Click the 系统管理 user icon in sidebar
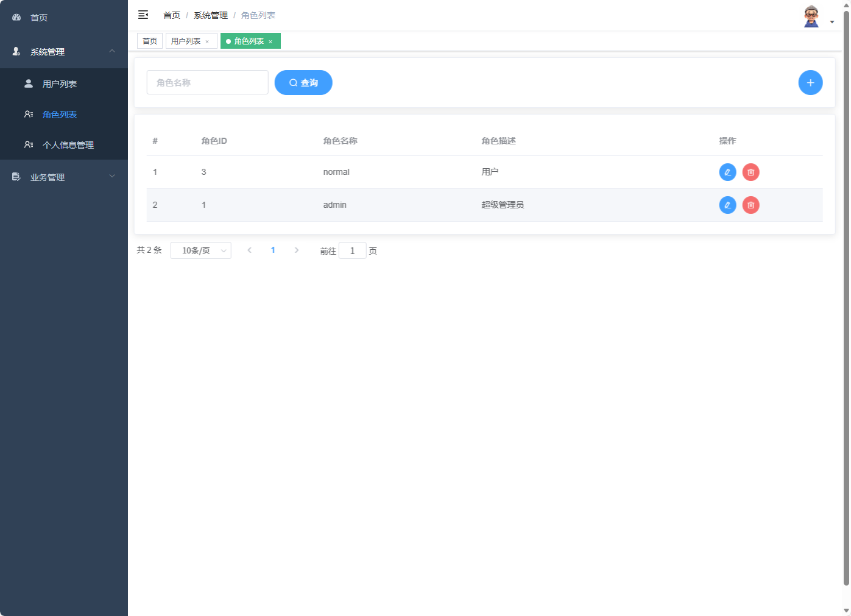 (16, 51)
